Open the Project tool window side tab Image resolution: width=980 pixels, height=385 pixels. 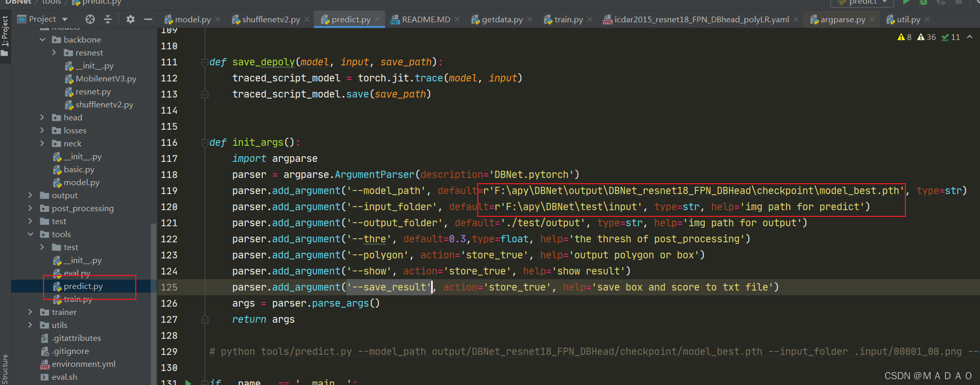(5, 36)
